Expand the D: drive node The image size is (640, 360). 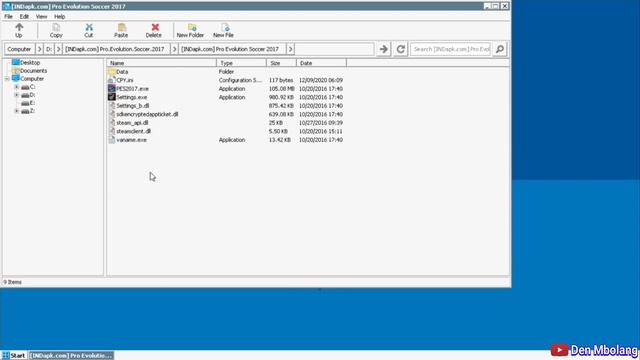pos(16,95)
